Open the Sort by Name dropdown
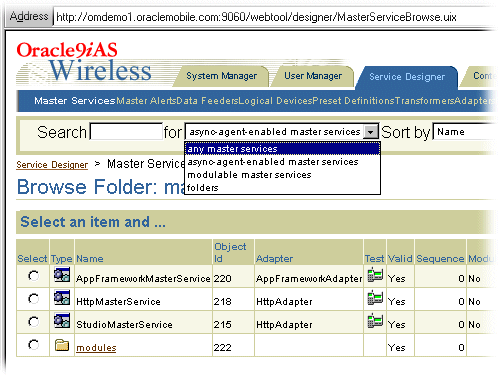This screenshot has width=498, height=375. tap(465, 132)
